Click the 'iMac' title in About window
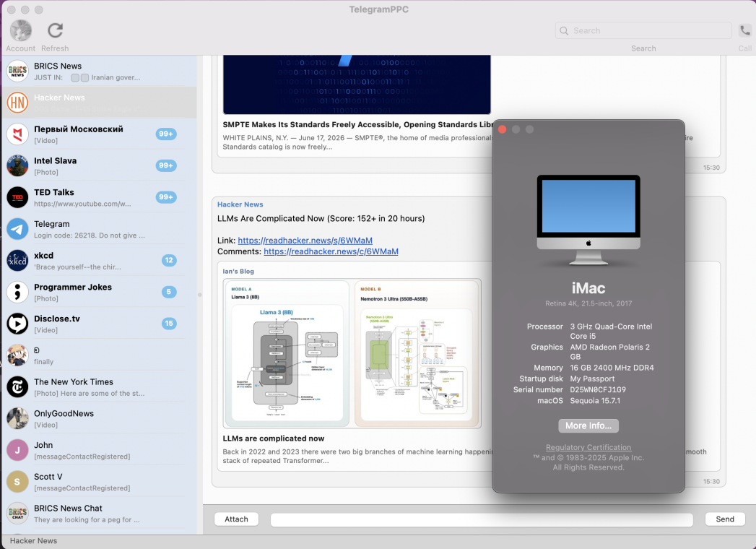Screen dimensions: 756x549 pyautogui.click(x=588, y=288)
